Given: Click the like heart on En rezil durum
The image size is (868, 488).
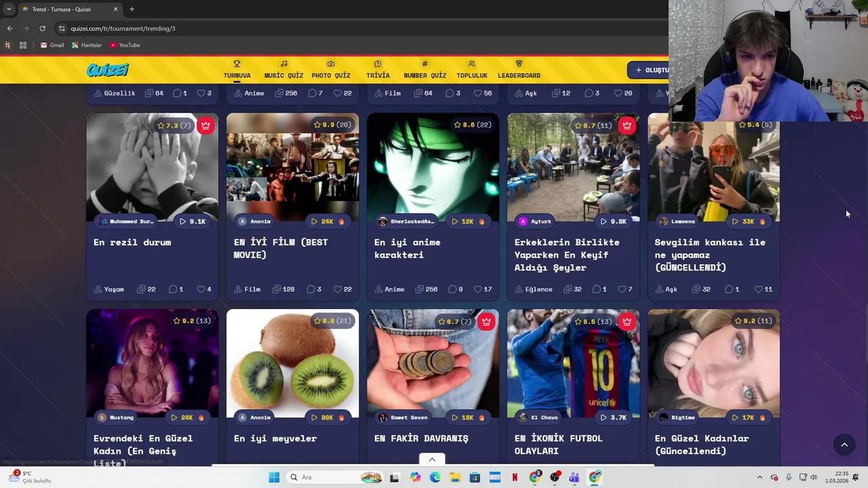Looking at the screenshot, I should (x=201, y=289).
